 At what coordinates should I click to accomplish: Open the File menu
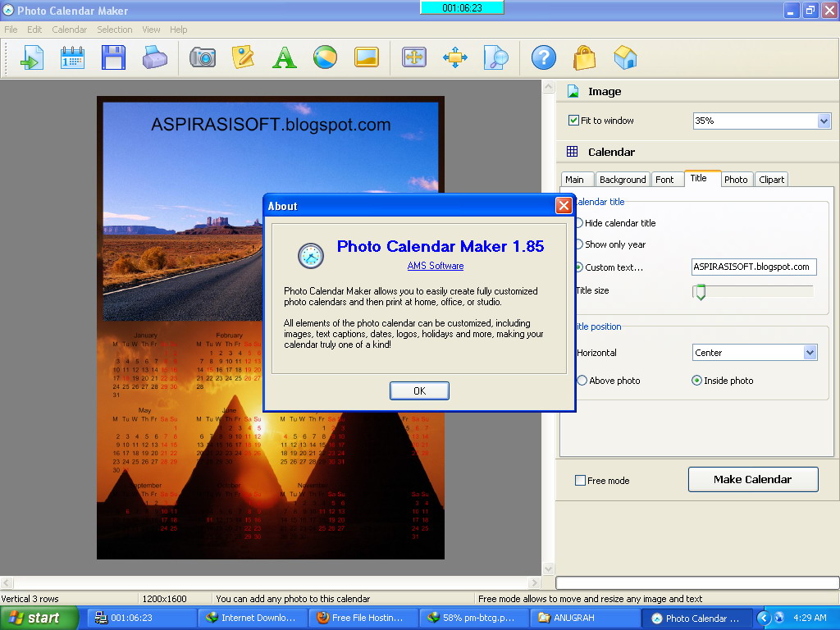[x=11, y=30]
